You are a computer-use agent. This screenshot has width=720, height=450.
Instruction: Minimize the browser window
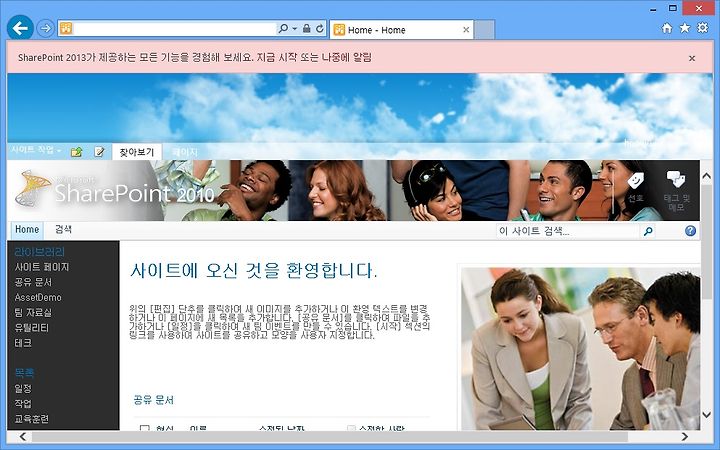click(653, 9)
